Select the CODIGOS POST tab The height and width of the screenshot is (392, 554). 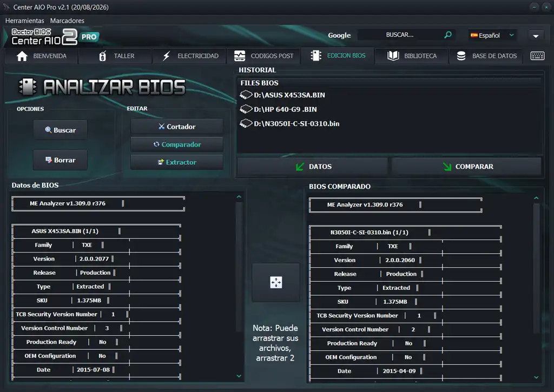(x=263, y=56)
